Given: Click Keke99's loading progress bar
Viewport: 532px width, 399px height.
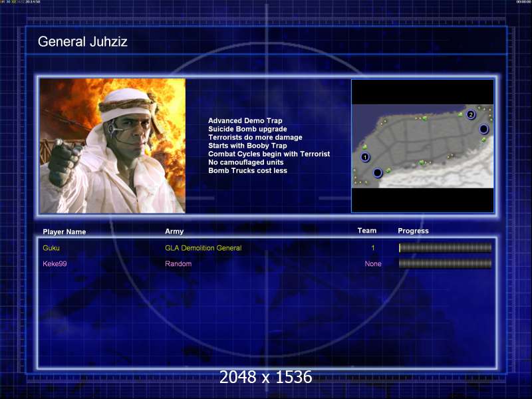Looking at the screenshot, I should tap(445, 263).
